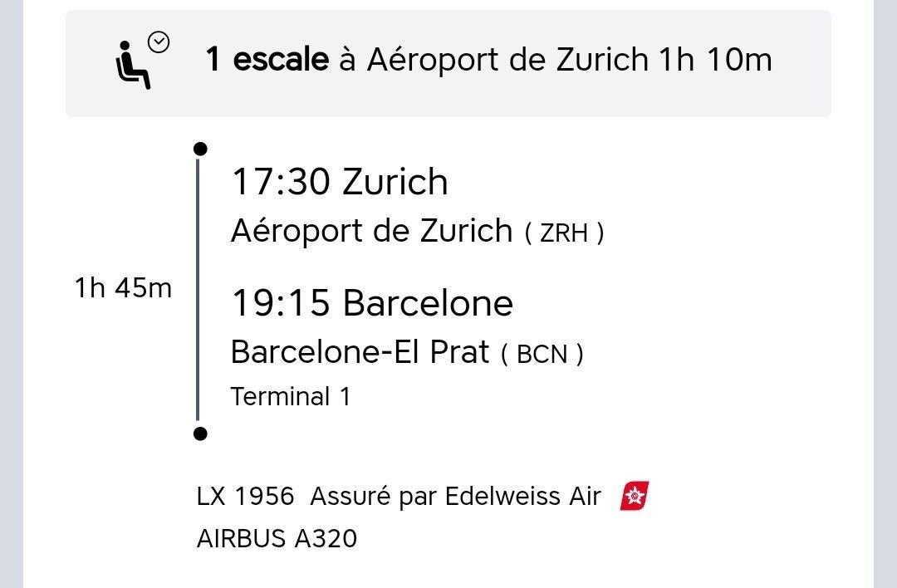Tap the "1h 45m" flight duration
The height and width of the screenshot is (588, 897).
coord(123,288)
